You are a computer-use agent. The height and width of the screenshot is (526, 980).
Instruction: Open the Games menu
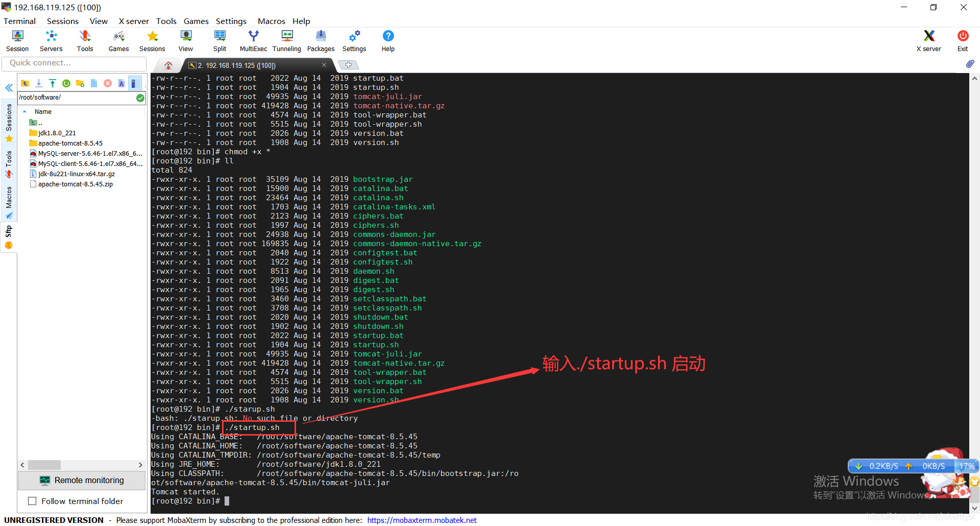[x=196, y=21]
